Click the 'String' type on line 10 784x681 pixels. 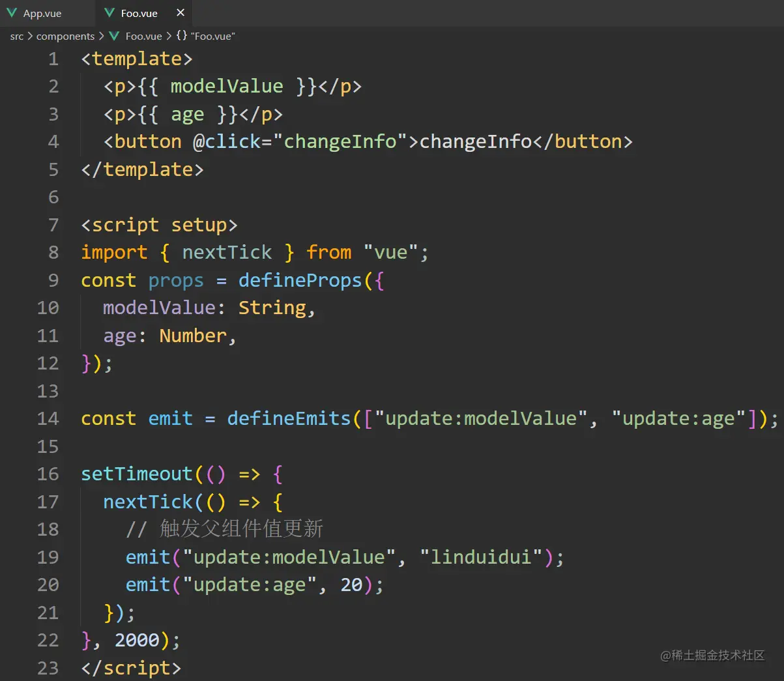pos(272,308)
